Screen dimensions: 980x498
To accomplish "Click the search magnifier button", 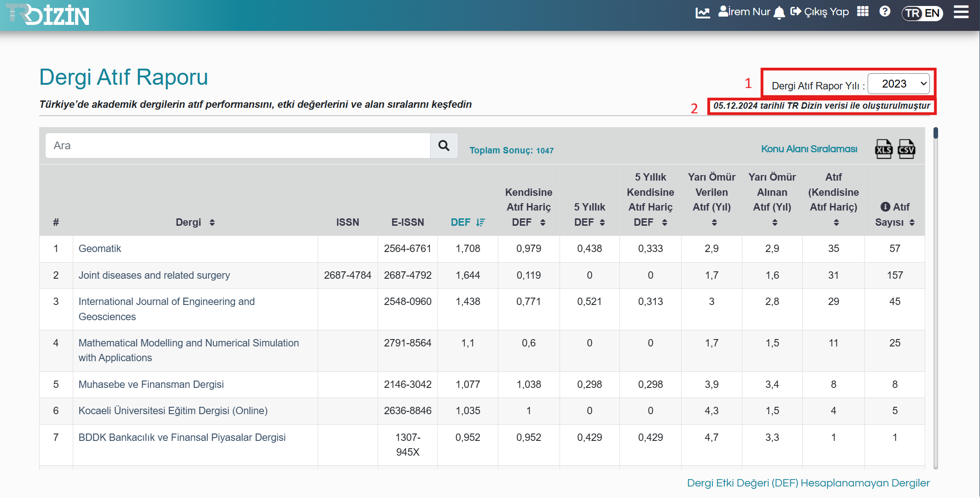I will click(x=444, y=146).
